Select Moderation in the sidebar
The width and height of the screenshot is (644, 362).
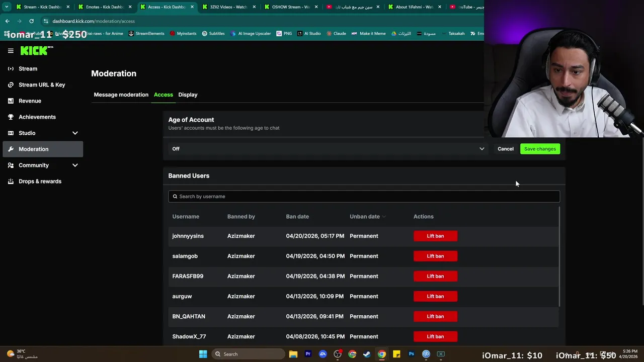(x=43, y=149)
